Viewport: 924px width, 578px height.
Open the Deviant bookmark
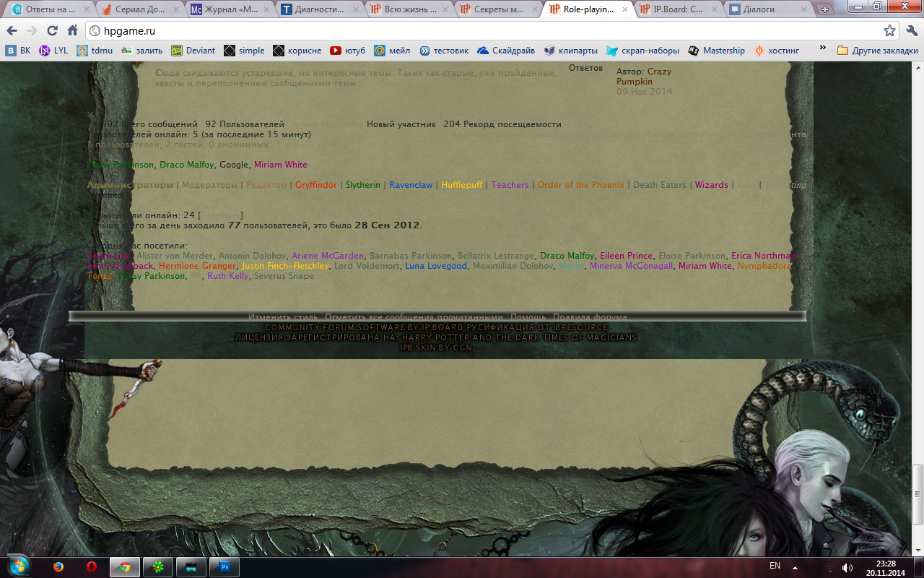click(193, 51)
